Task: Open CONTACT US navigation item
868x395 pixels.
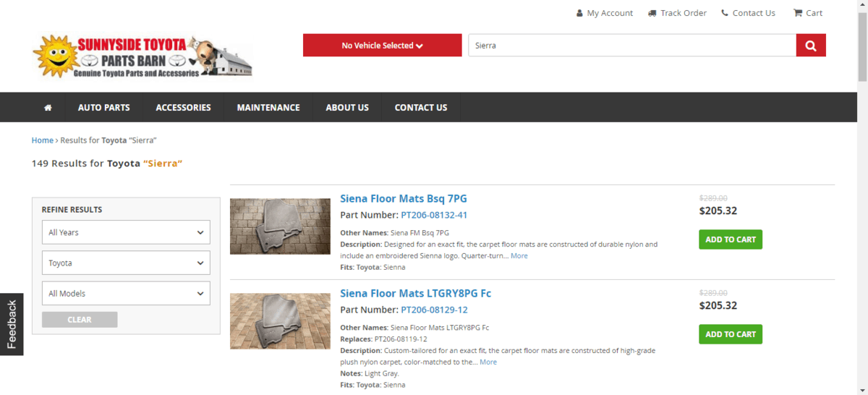Action: pyautogui.click(x=421, y=107)
